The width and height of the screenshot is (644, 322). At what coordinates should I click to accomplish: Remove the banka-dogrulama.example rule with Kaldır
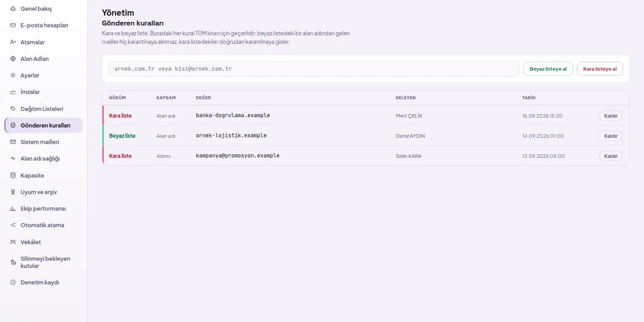click(x=610, y=116)
